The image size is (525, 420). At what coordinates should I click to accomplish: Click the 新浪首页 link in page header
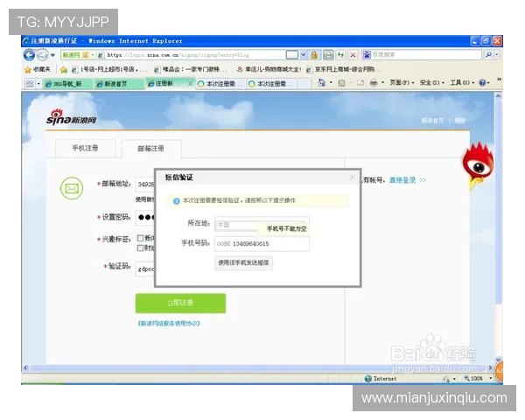coord(432,121)
